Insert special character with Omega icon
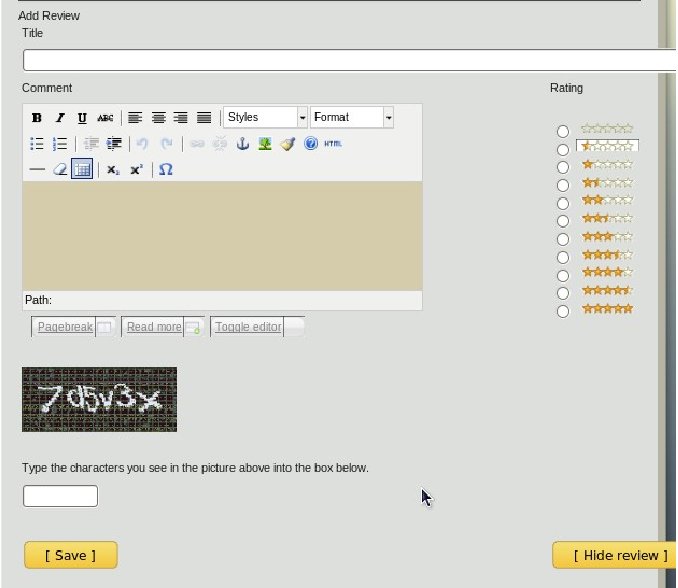Screen dimensions: 678x588 [166, 169]
